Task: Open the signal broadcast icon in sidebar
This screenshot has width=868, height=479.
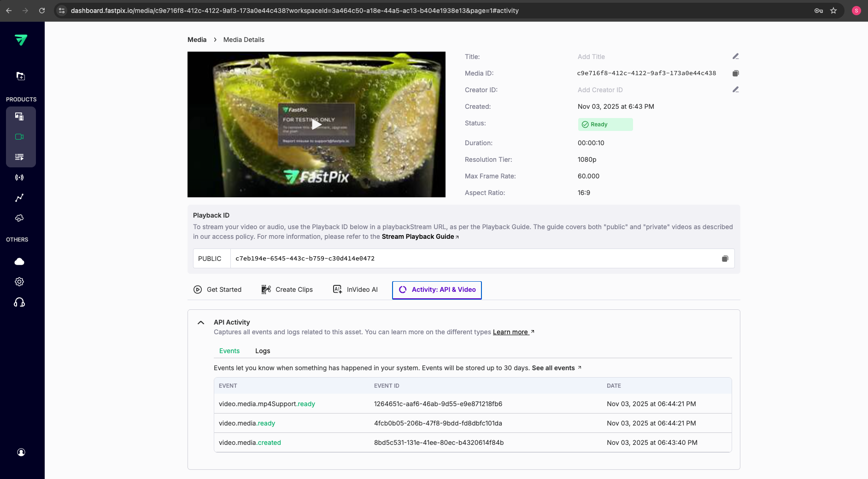Action: coord(19,177)
